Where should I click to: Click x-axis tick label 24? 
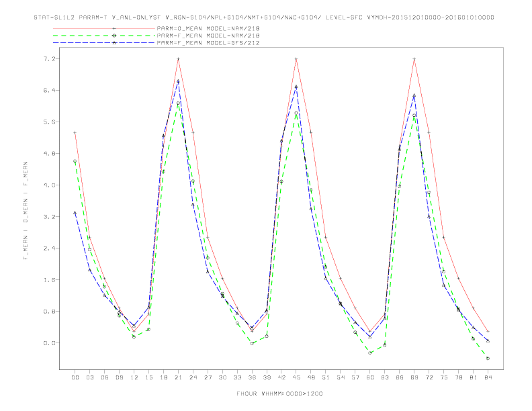pos(193,377)
